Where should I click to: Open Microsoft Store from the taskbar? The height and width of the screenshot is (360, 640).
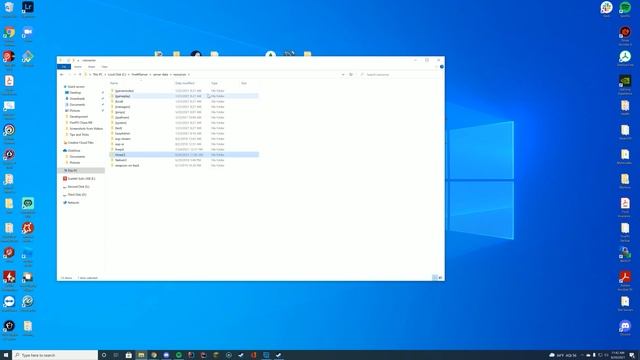click(129, 355)
